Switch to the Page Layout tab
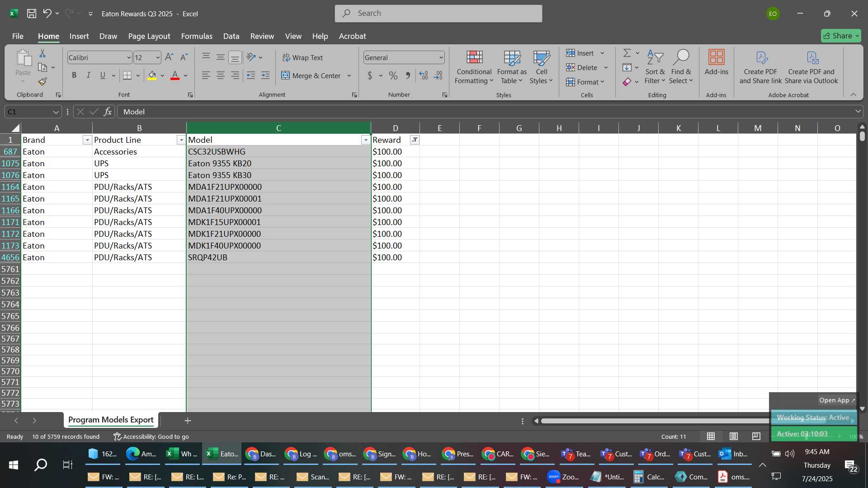Image resolution: width=868 pixels, height=488 pixels. [x=149, y=36]
